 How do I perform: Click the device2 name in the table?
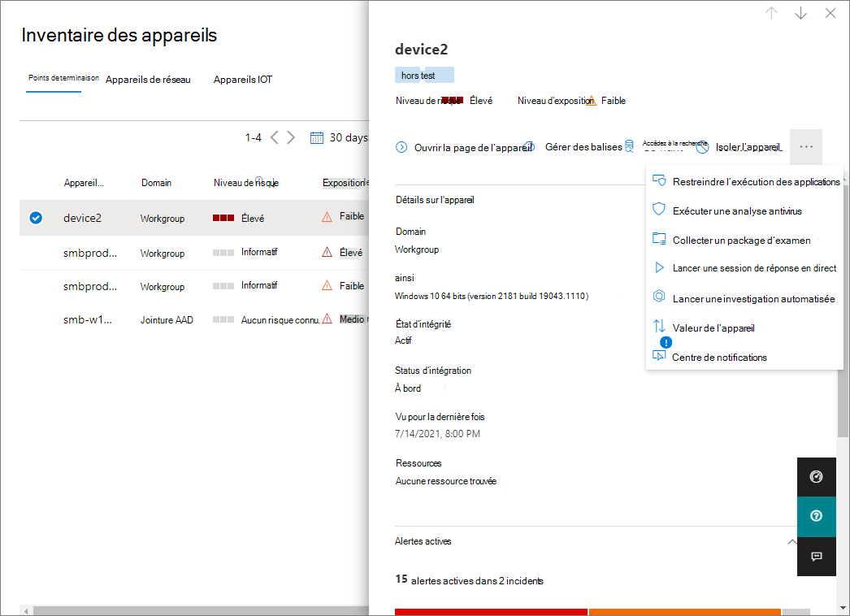point(82,218)
